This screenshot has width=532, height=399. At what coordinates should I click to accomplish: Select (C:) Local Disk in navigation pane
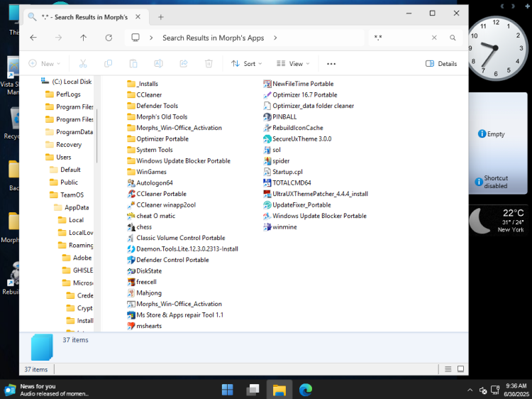[66, 82]
